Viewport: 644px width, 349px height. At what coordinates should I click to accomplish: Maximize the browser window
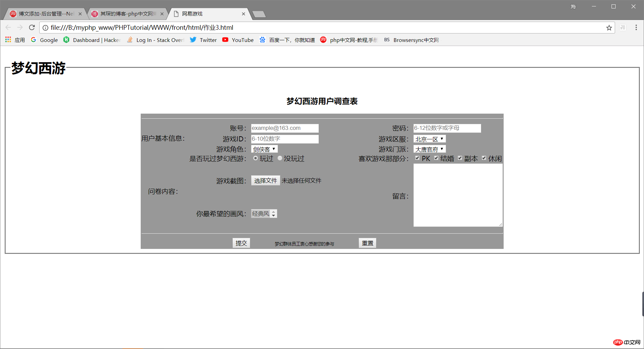pyautogui.click(x=614, y=6)
